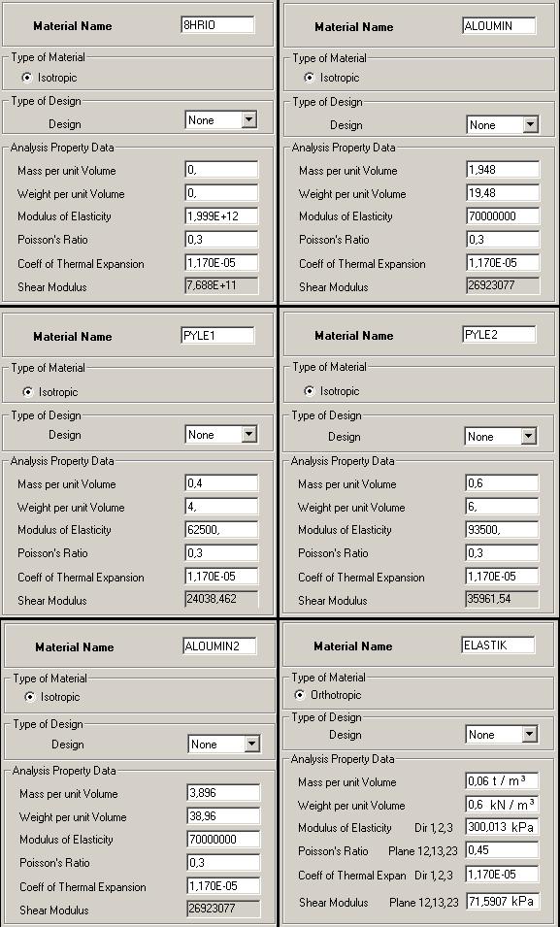560x927 pixels.
Task: Click PYLE1 Coeff of Thermal Expansion field
Action: 221,577
